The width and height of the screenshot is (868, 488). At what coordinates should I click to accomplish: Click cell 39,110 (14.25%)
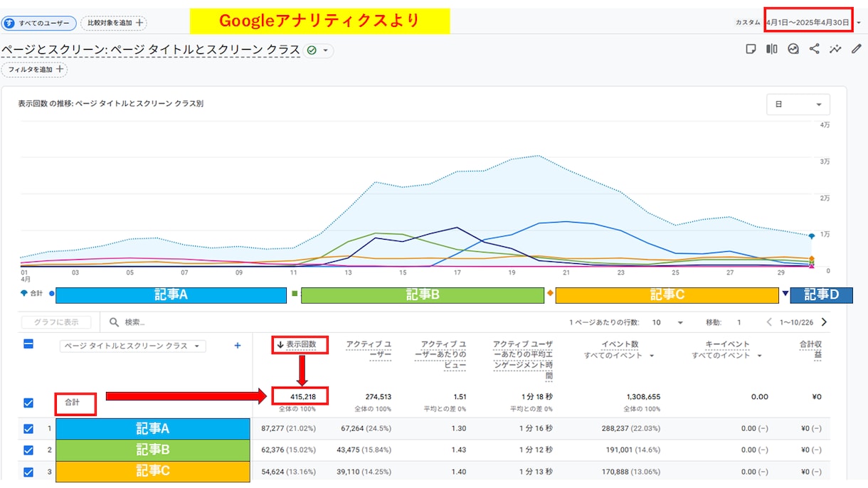[364, 471]
